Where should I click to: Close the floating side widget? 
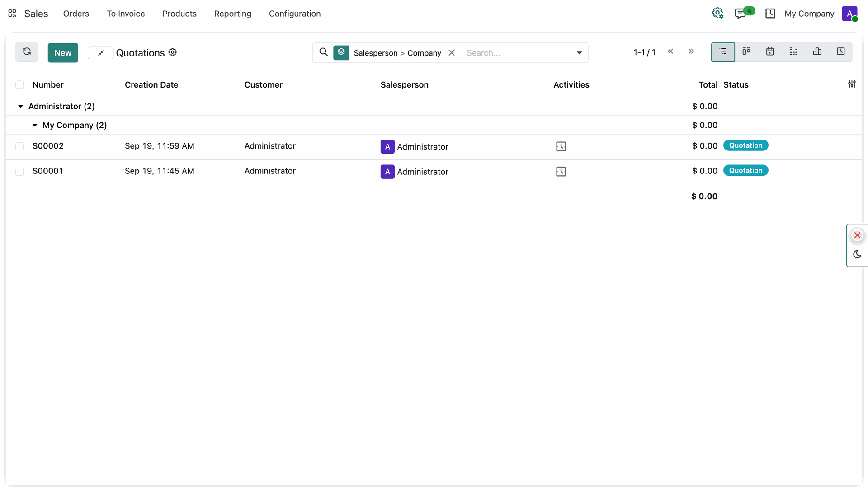[857, 235]
